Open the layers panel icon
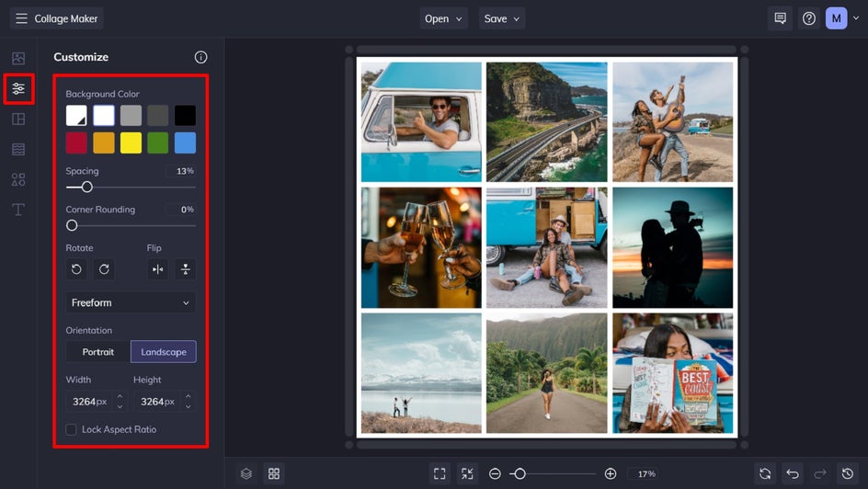The width and height of the screenshot is (868, 489). pos(246,473)
